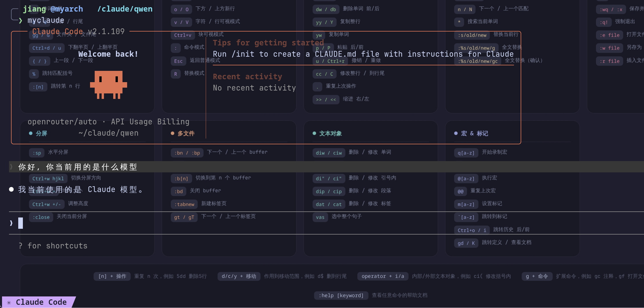Click the ":w file" key in cheat sheet
Image resolution: width=644 pixels, height=308 pixels.
point(610,48)
